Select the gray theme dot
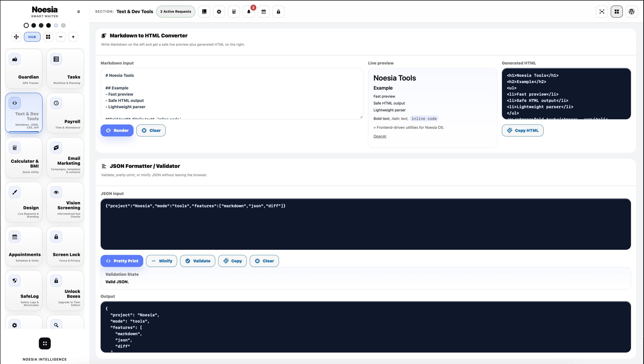Viewport: 644px width, 364px height. [63, 25]
